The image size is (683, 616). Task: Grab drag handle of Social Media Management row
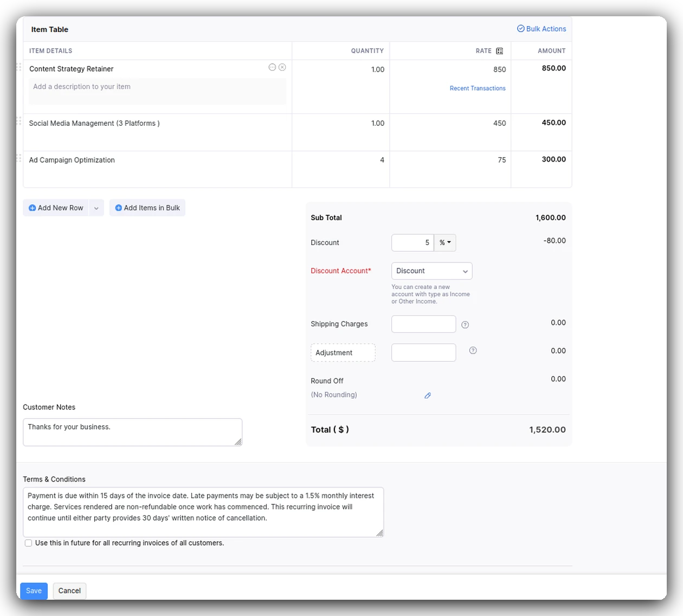[x=18, y=120]
